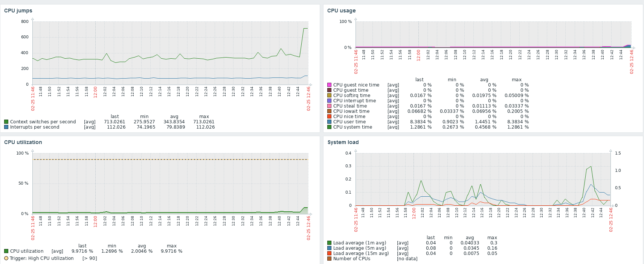Click the Number of CPUs legend swatch
This screenshot has height=264, width=644.
tap(330, 259)
